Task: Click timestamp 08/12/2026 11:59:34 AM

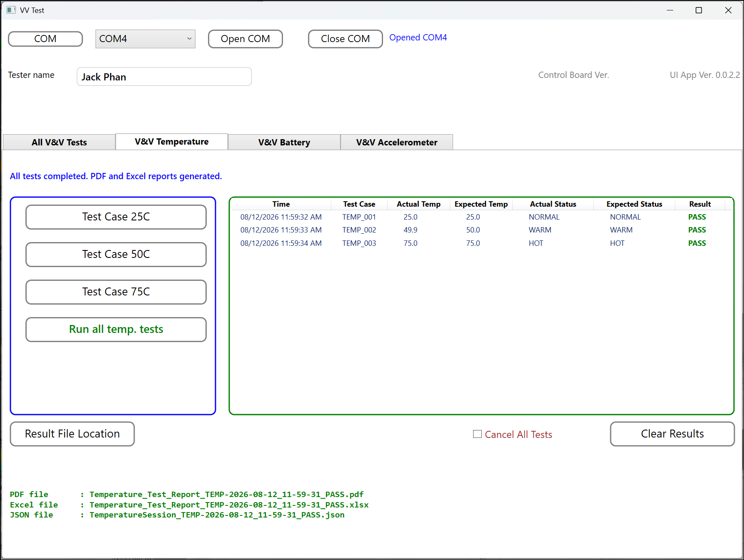Action: pyautogui.click(x=281, y=243)
